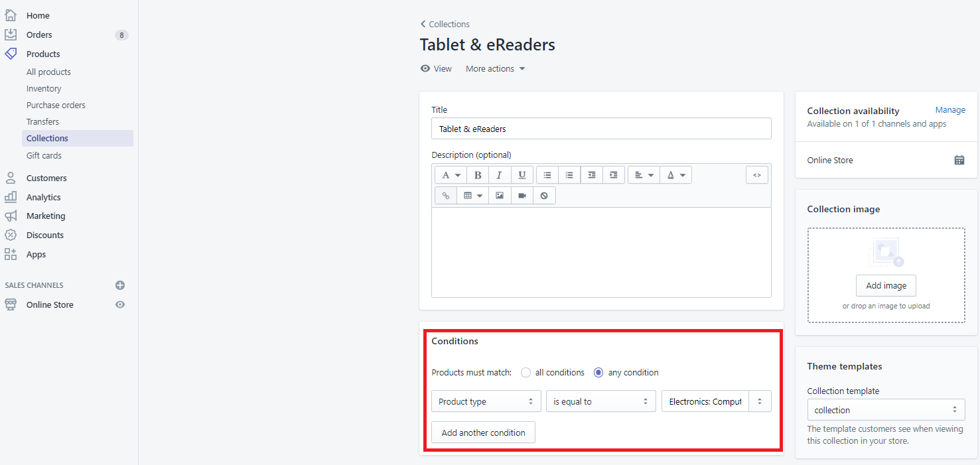Image resolution: width=980 pixels, height=465 pixels.
Task: Open the text color picker
Action: [676, 175]
